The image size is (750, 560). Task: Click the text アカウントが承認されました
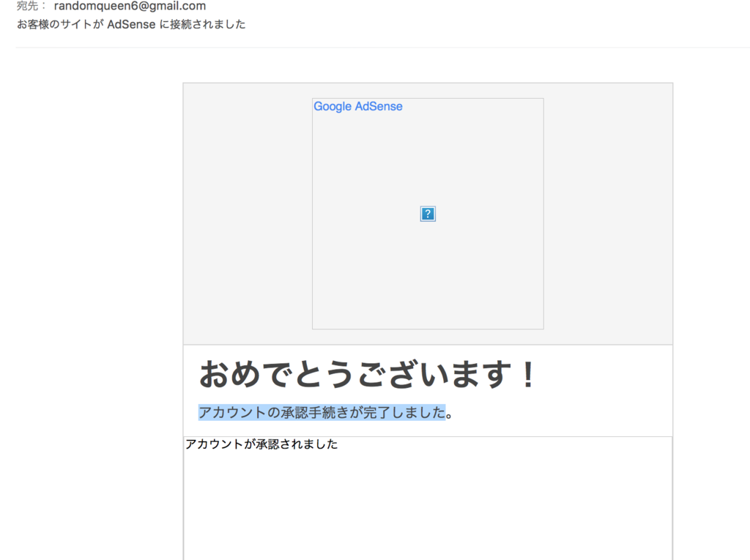click(261, 444)
